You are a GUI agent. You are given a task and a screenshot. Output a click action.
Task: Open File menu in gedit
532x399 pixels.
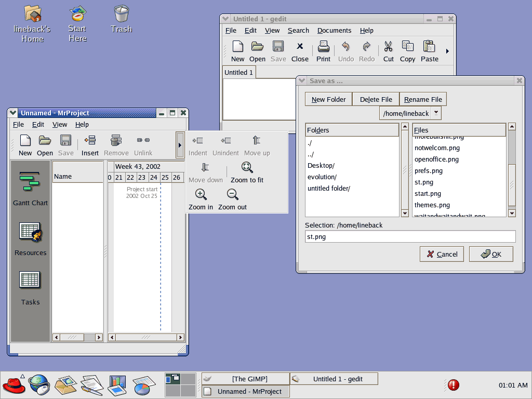pyautogui.click(x=231, y=31)
